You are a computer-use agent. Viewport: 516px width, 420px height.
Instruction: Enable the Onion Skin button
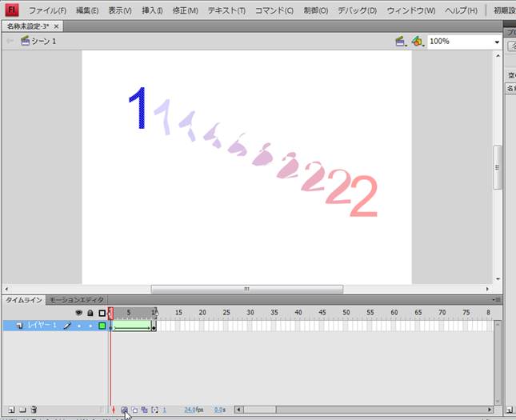point(124,410)
